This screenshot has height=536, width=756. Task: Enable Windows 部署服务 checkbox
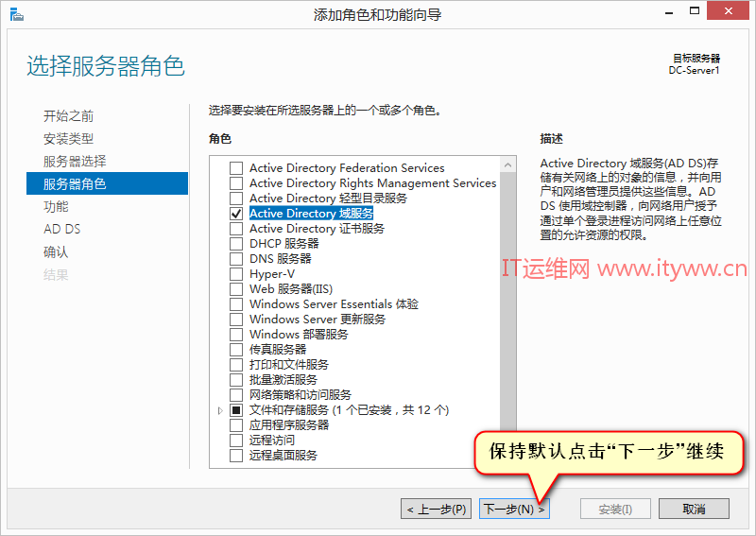[236, 335]
